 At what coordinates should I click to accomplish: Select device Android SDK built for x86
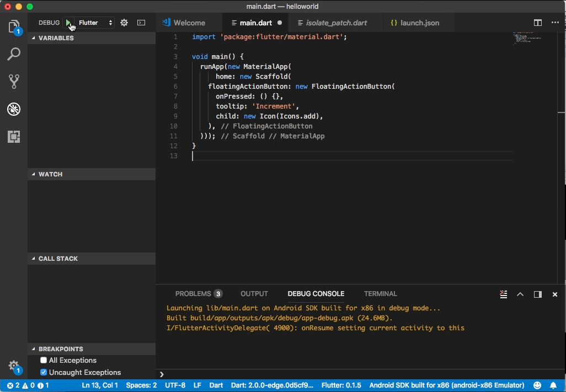[446, 385]
